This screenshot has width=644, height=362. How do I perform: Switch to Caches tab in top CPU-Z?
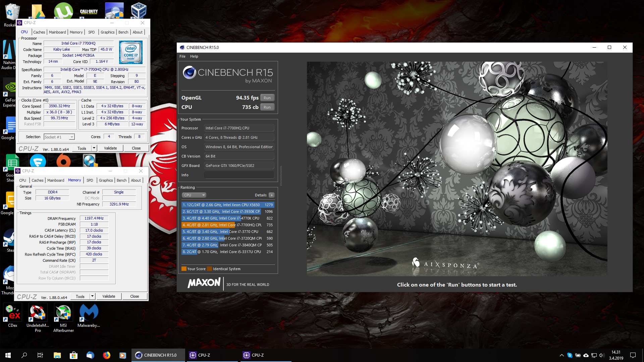[39, 32]
